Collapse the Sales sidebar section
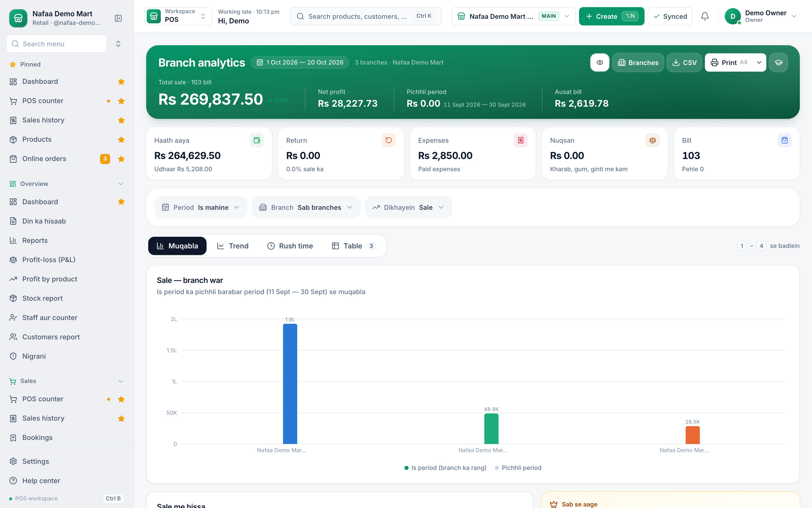 (x=121, y=381)
